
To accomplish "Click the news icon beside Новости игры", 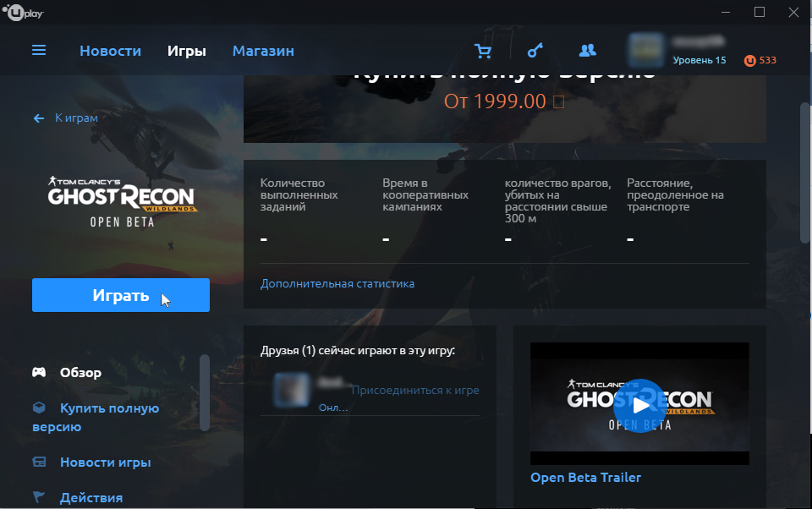I will [40, 462].
